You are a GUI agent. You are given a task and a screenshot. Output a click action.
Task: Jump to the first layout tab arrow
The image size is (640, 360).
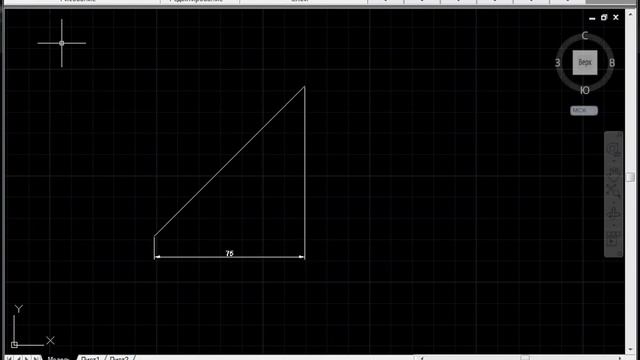[x=9, y=358]
